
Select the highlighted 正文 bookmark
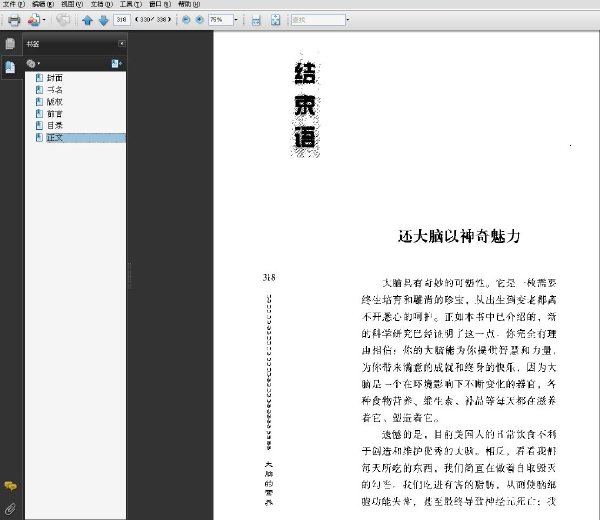pos(55,138)
